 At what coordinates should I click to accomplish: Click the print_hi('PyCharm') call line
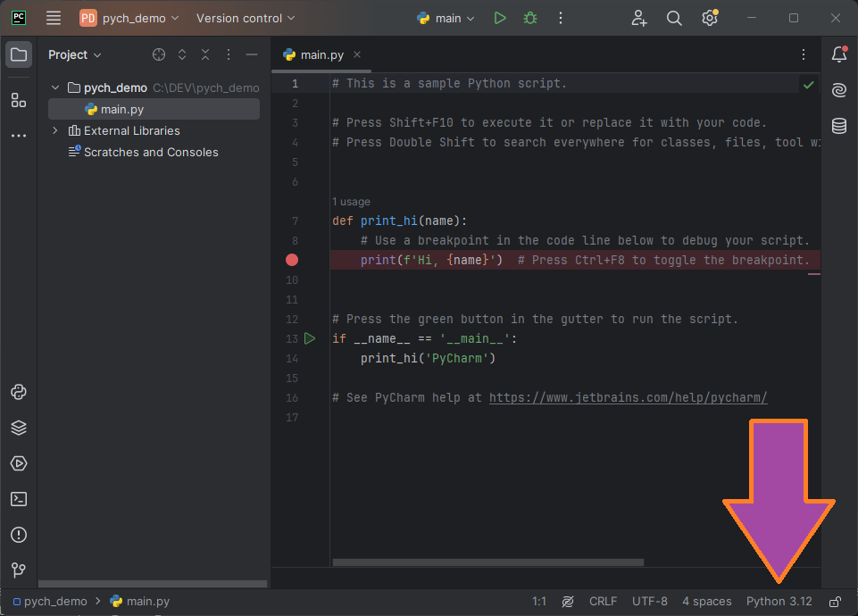click(428, 358)
